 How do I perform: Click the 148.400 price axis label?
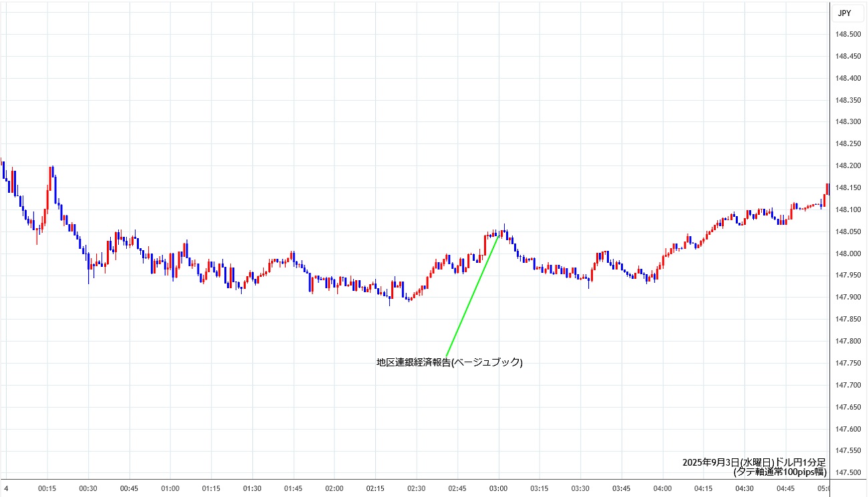[848, 79]
